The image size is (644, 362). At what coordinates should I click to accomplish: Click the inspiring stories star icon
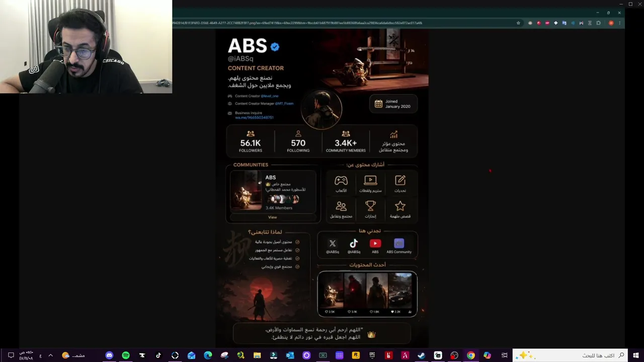(x=400, y=206)
